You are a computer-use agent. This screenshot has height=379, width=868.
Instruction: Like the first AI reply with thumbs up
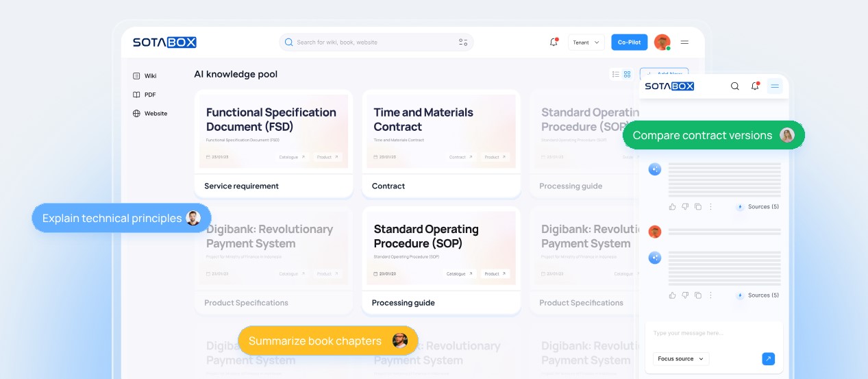point(672,206)
